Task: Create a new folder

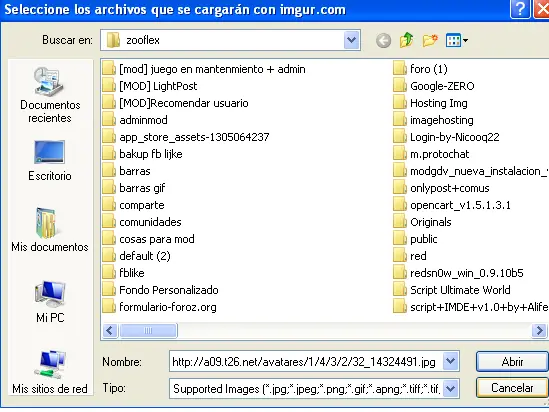Action: click(430, 40)
